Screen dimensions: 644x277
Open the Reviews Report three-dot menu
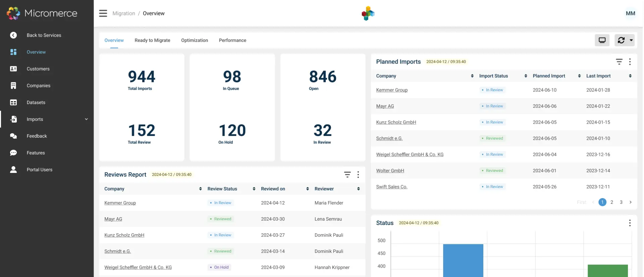tap(358, 175)
